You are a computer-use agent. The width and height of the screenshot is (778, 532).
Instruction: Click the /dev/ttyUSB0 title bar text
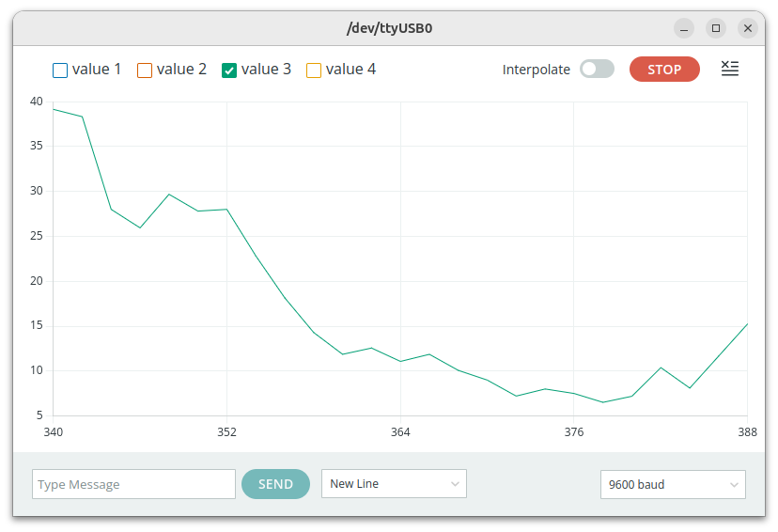[x=389, y=28]
